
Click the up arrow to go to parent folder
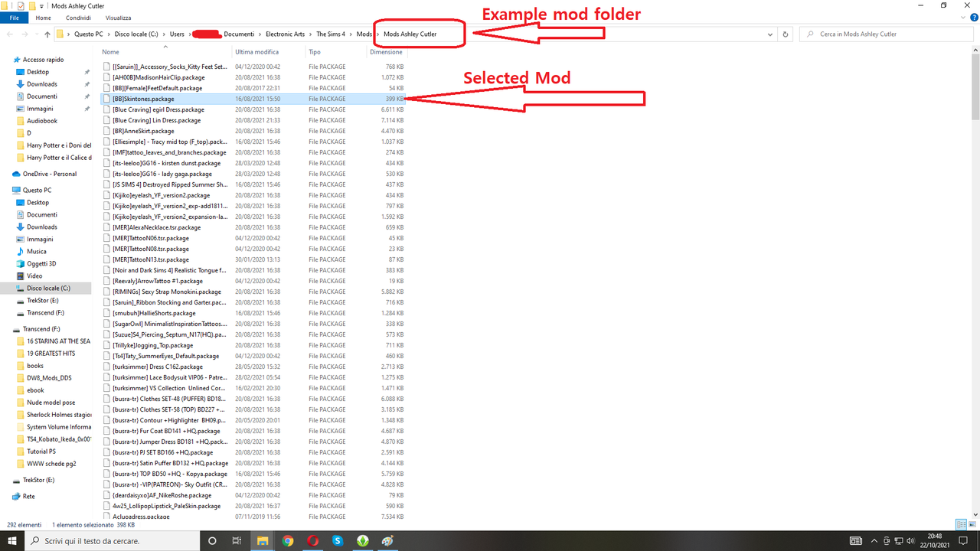click(47, 34)
